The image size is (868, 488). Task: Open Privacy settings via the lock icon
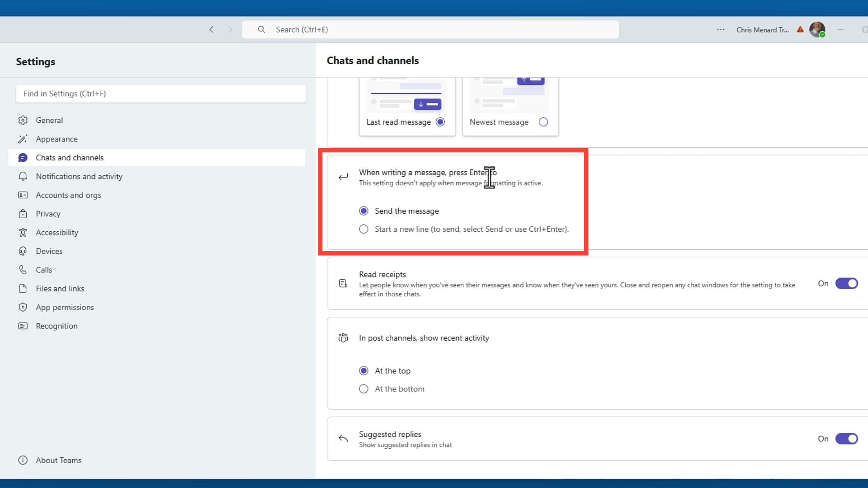point(23,214)
